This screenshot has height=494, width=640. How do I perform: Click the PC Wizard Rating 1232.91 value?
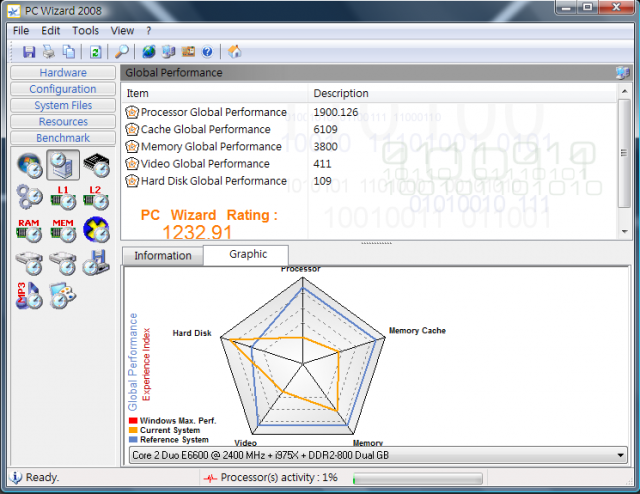point(197,232)
